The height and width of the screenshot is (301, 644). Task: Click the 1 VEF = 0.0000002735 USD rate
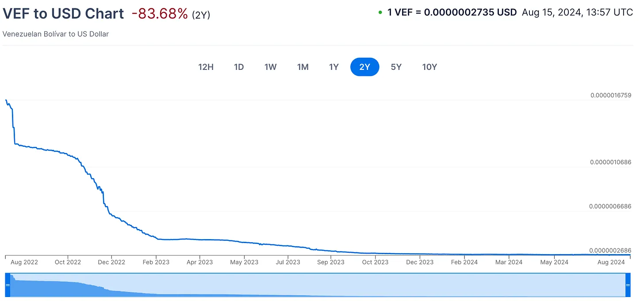[x=452, y=12]
